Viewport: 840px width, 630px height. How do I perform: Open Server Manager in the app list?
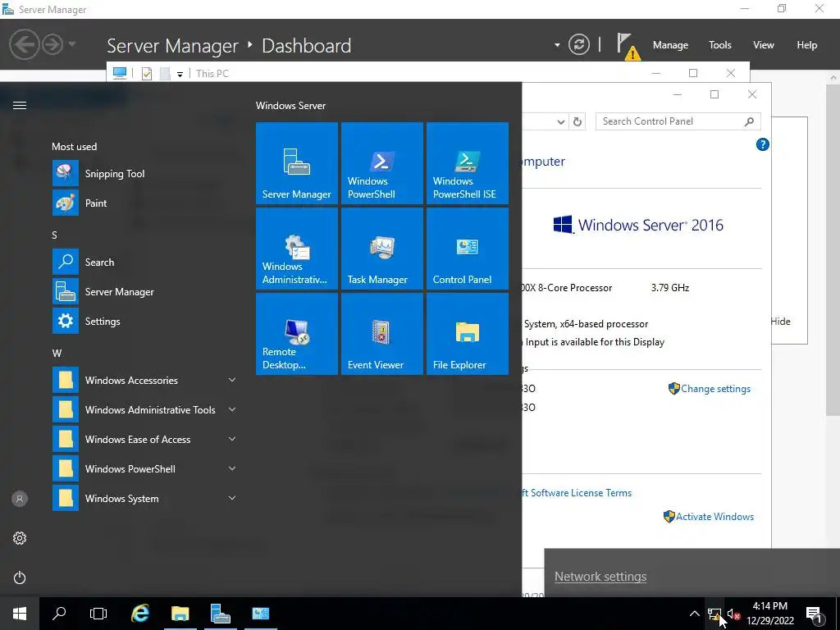pos(144,291)
